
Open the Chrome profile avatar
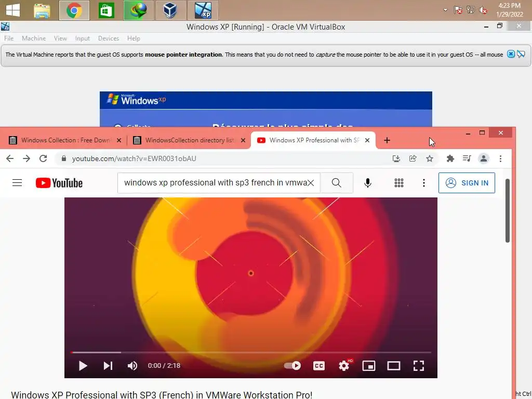pyautogui.click(x=484, y=158)
